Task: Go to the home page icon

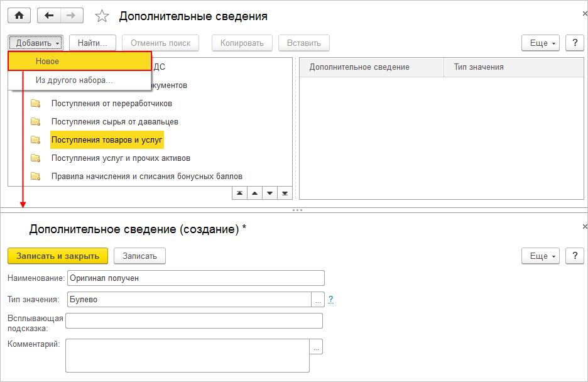Action: click(x=19, y=16)
